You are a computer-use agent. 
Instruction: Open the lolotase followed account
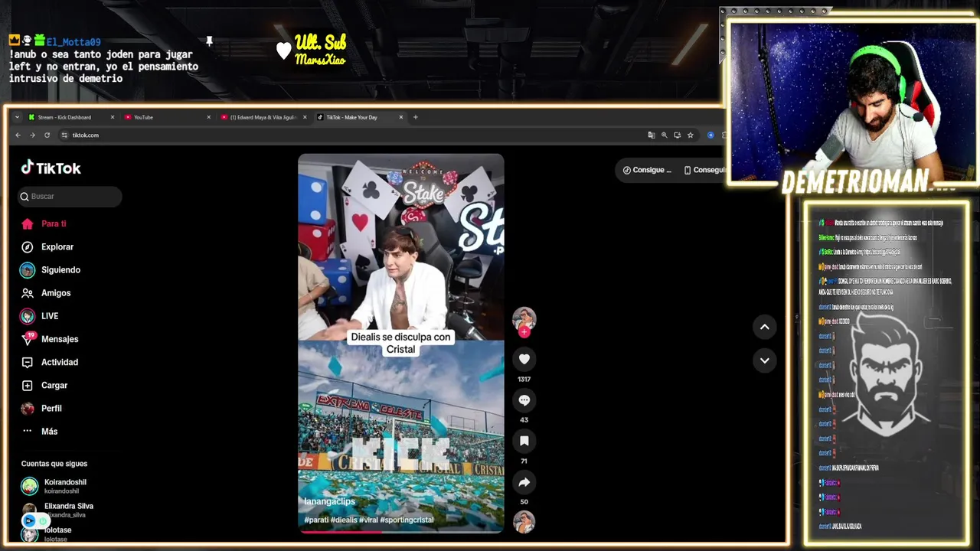(47, 533)
